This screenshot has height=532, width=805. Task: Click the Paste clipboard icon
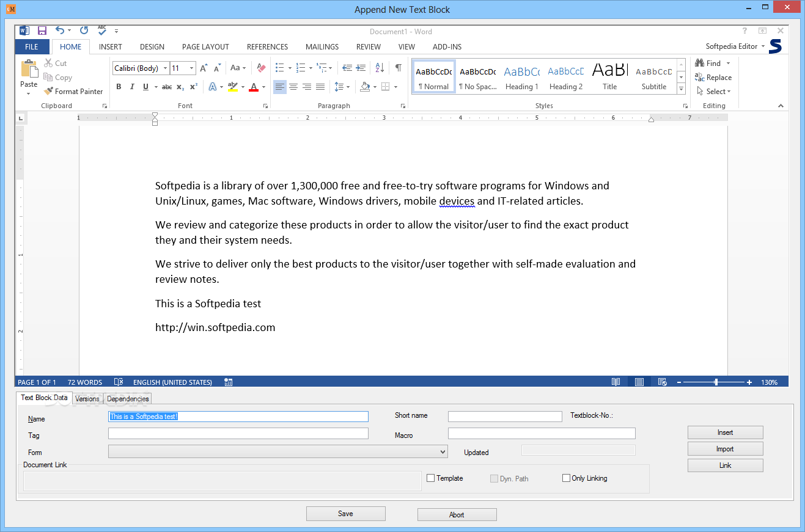[x=29, y=69]
